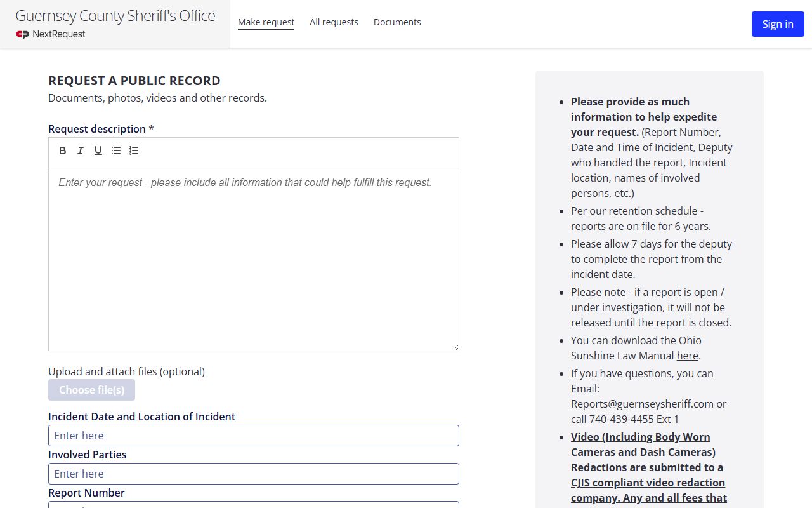Viewport: 812px width, 508px height.
Task: Click the NextRequest logo
Action: pos(51,34)
